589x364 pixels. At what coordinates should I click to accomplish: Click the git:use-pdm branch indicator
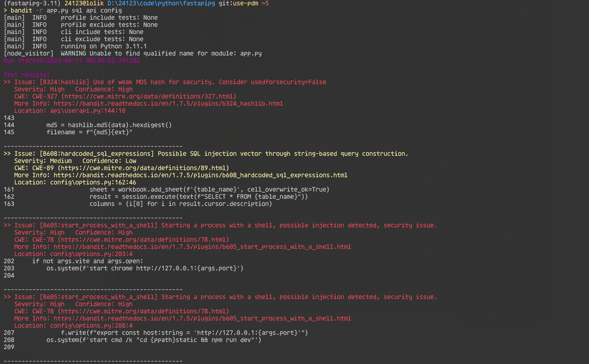pyautogui.click(x=238, y=3)
